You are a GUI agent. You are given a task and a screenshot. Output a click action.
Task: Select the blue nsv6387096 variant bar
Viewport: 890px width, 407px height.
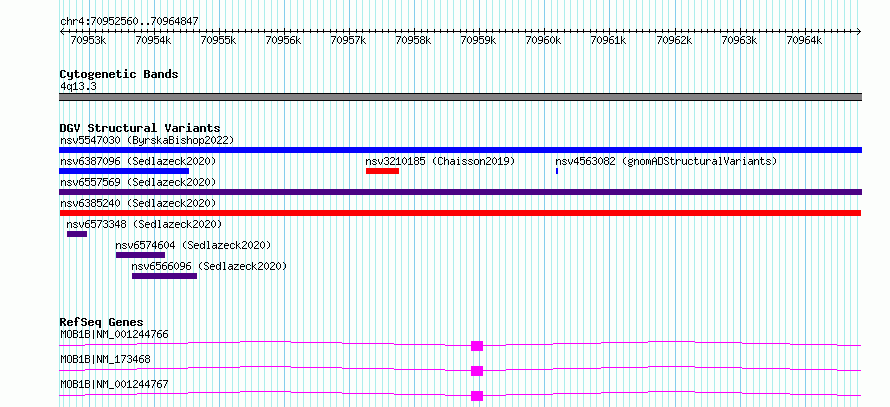point(124,171)
